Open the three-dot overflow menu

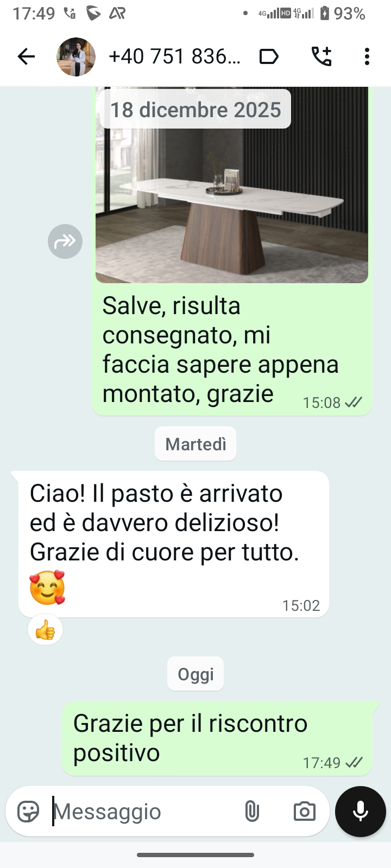coord(367,56)
